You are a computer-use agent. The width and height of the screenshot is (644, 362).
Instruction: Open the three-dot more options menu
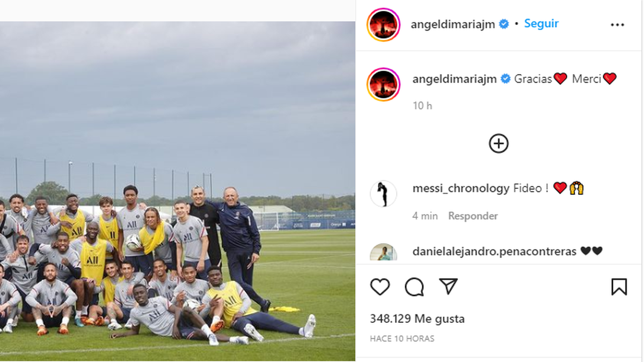coord(617,25)
